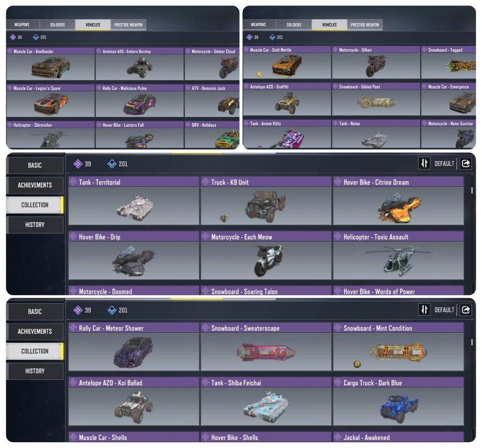Select the PRESTIGE WEAPON tab in the top-right panel
Image resolution: width=482 pixels, height=448 pixels.
point(365,24)
